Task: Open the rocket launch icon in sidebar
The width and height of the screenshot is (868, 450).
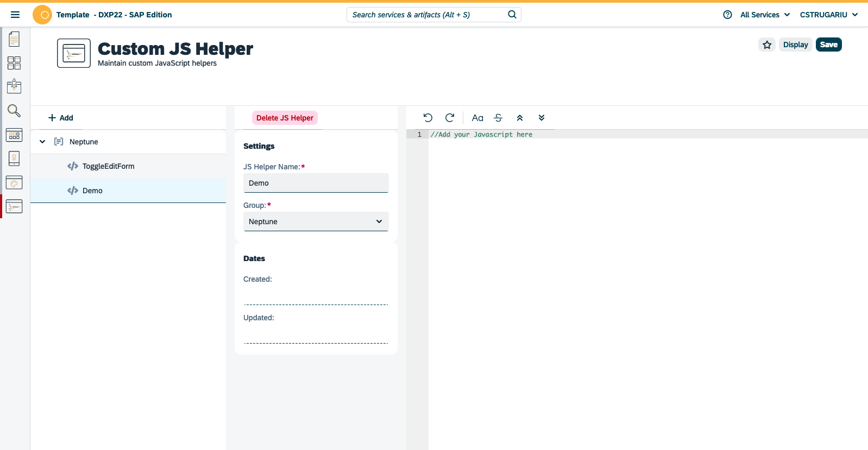Action: (14, 86)
